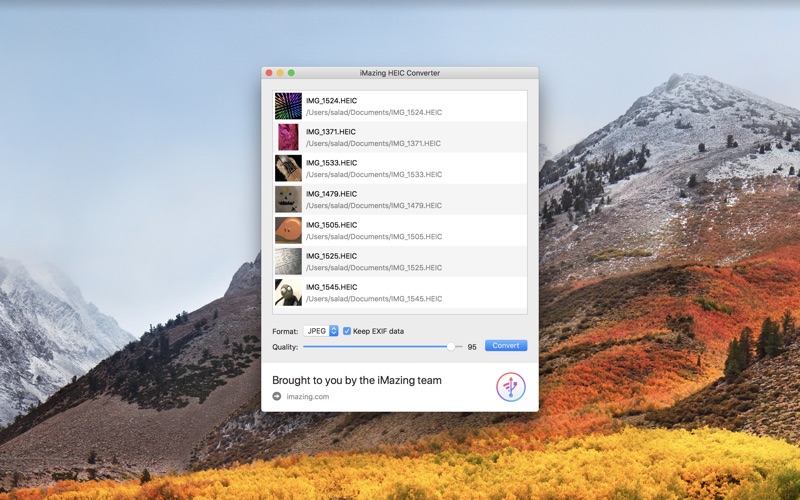
Task: Select the IMG_1505.HEIC thumbnail
Action: [288, 231]
